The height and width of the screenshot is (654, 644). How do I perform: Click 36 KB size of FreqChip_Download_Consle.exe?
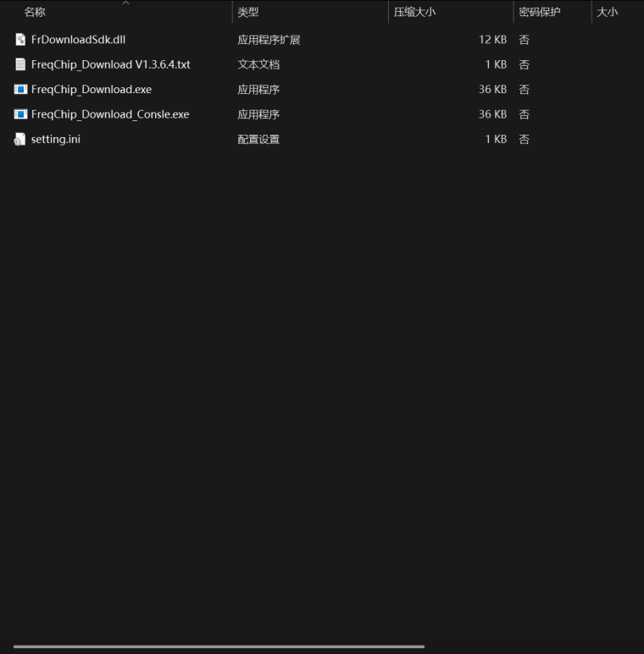(492, 114)
